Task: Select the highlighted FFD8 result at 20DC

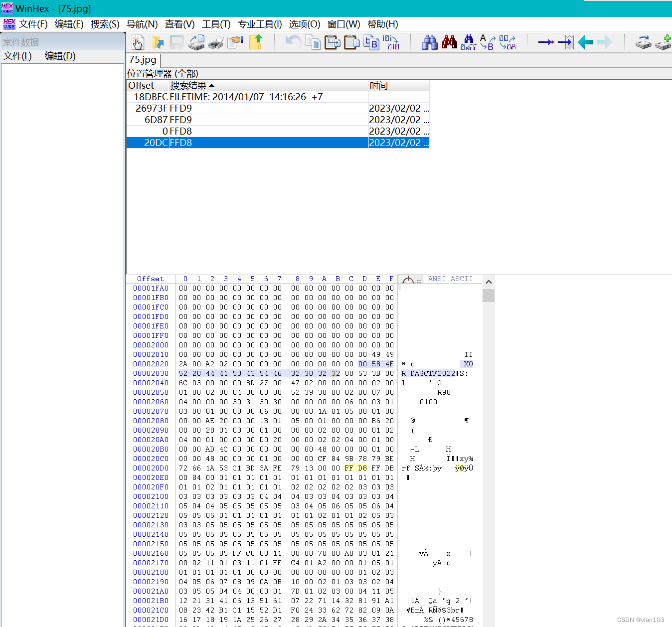Action: coord(278,143)
